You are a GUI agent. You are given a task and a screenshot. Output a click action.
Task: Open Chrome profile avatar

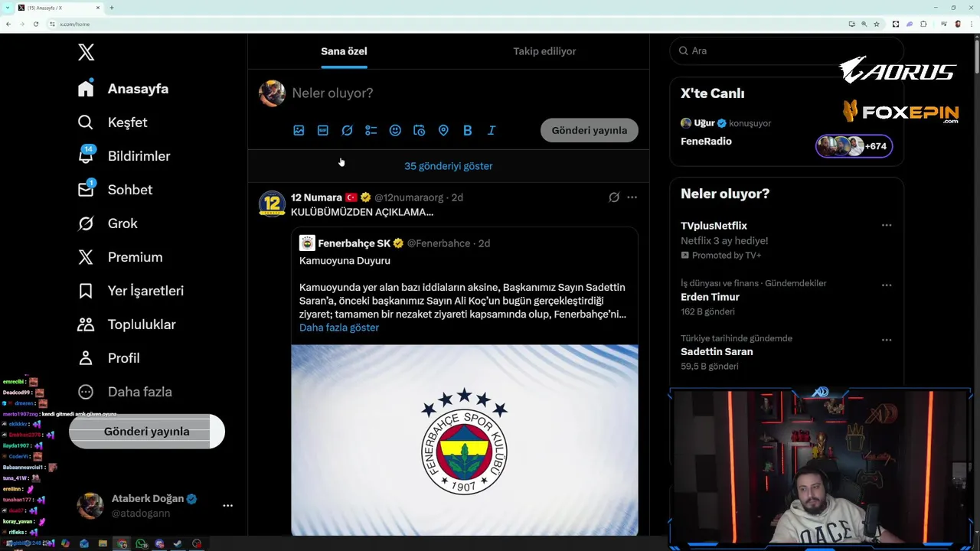point(958,24)
